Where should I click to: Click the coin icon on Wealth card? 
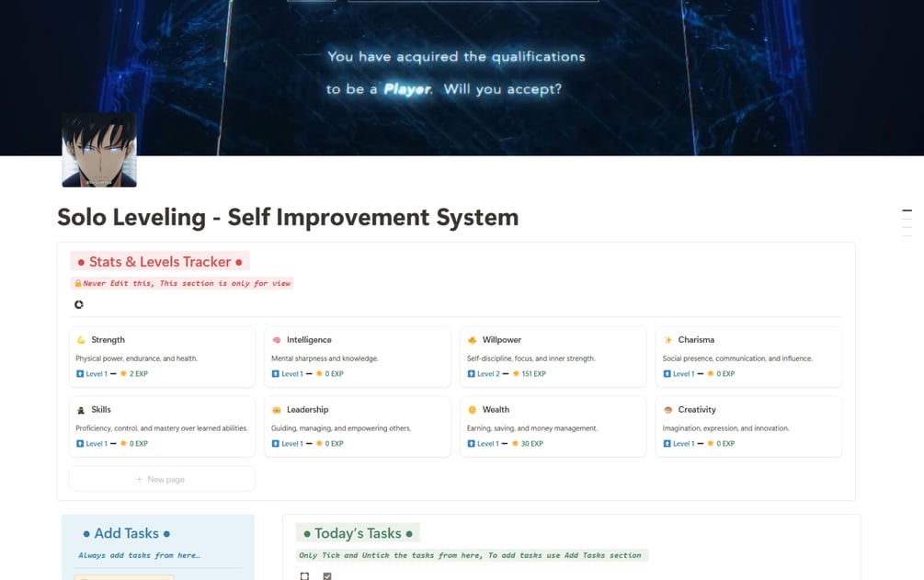click(x=472, y=410)
